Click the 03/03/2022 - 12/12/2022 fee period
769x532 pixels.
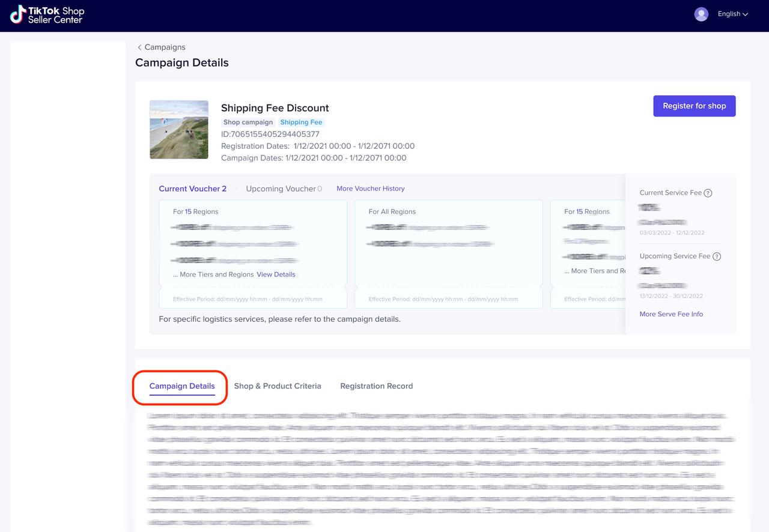672,232
